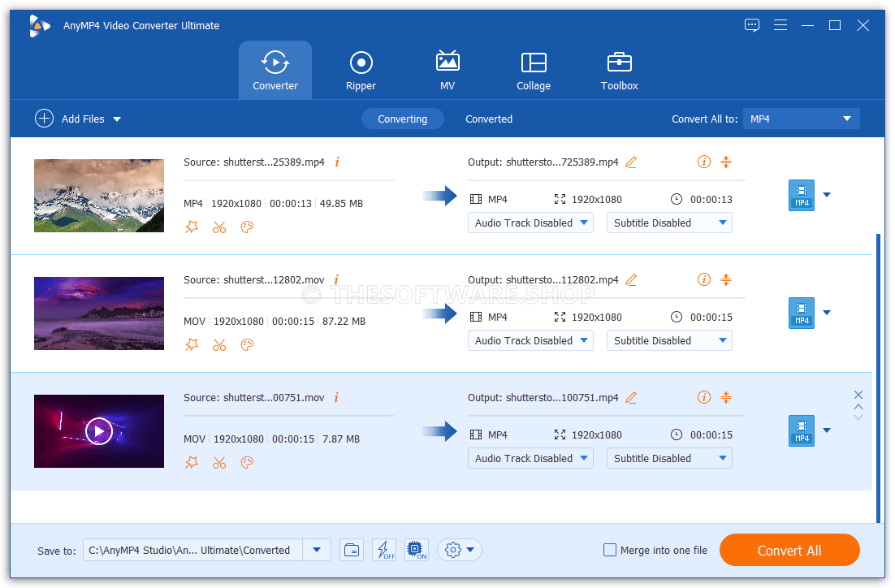View source info for 00751.mov
This screenshot has width=895, height=588.
(337, 397)
